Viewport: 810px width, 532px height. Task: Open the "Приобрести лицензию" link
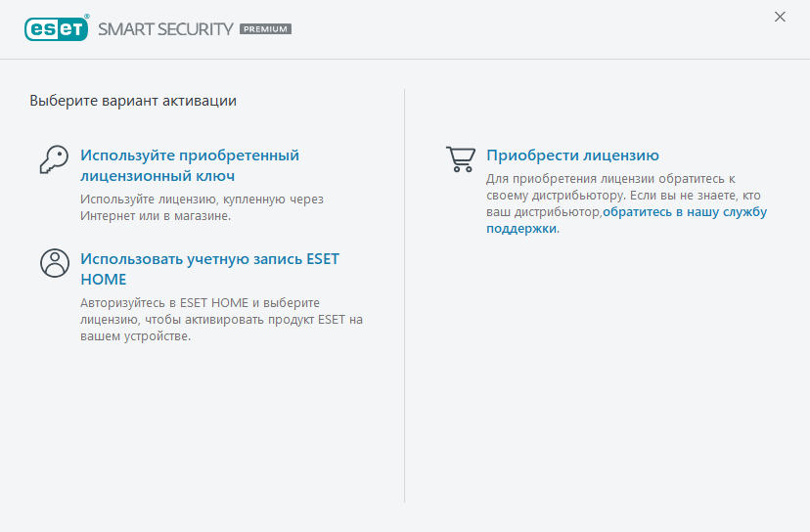click(572, 155)
